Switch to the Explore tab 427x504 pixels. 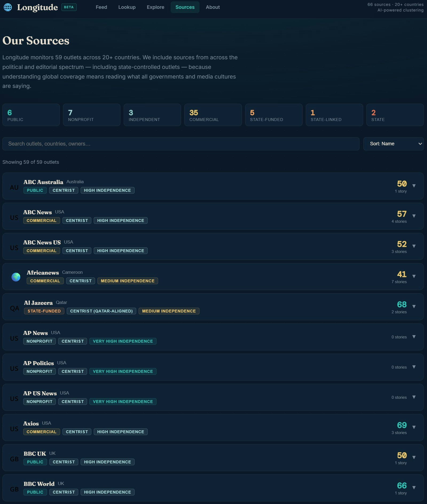click(155, 7)
